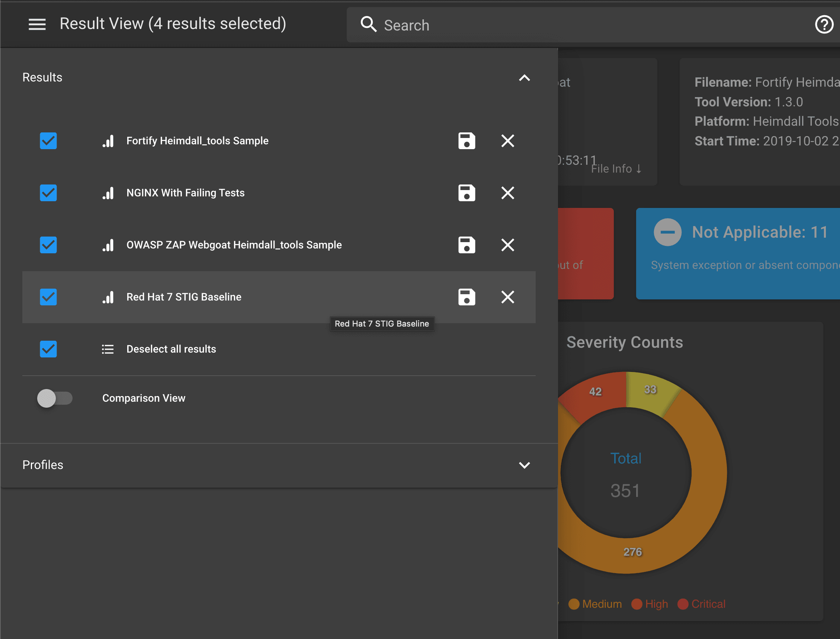
Task: Save the NGINX With Failing Tests result
Action: click(467, 193)
